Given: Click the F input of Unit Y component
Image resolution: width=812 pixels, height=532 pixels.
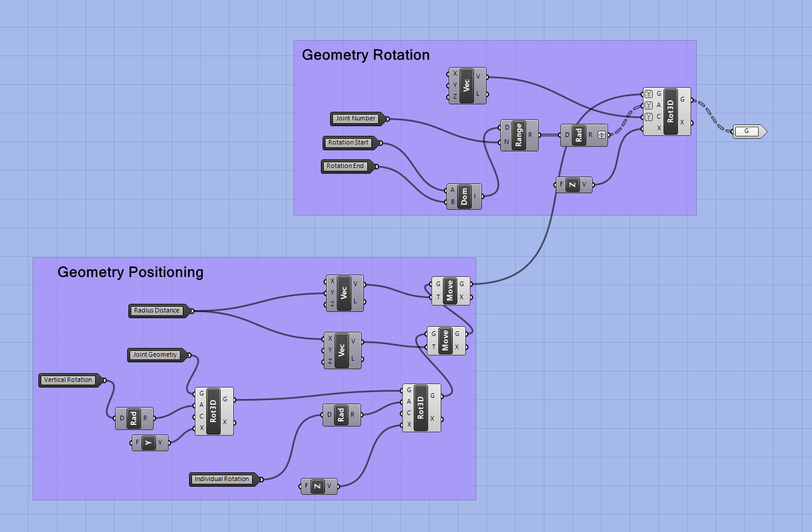Looking at the screenshot, I should [x=138, y=443].
